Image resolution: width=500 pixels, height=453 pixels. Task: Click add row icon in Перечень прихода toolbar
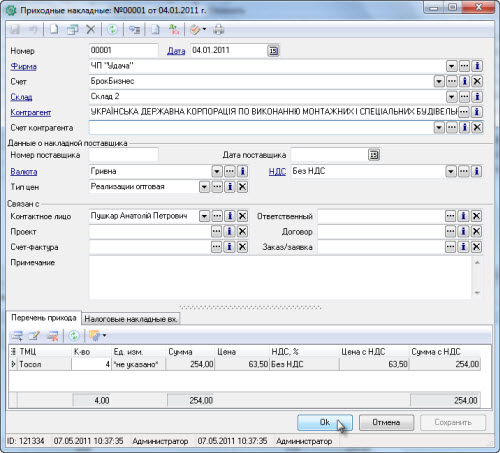point(17,335)
